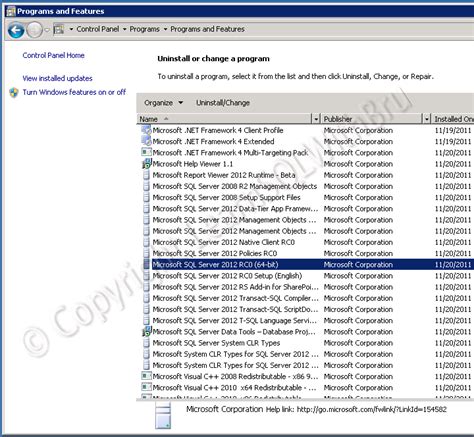The image size is (474, 437).
Task: Expand arrow before Programs and Features breadcrumb
Action: click(165, 29)
